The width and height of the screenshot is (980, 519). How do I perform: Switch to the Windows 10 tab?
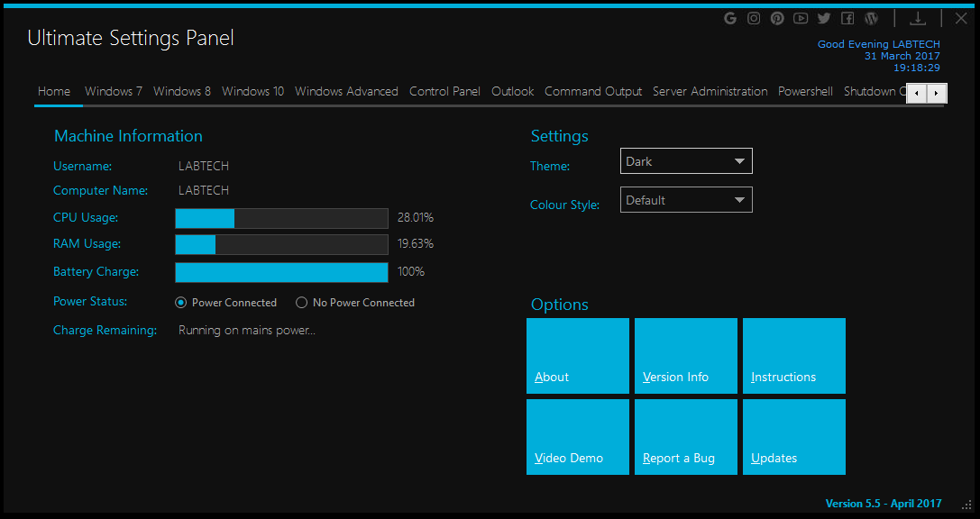coord(252,91)
